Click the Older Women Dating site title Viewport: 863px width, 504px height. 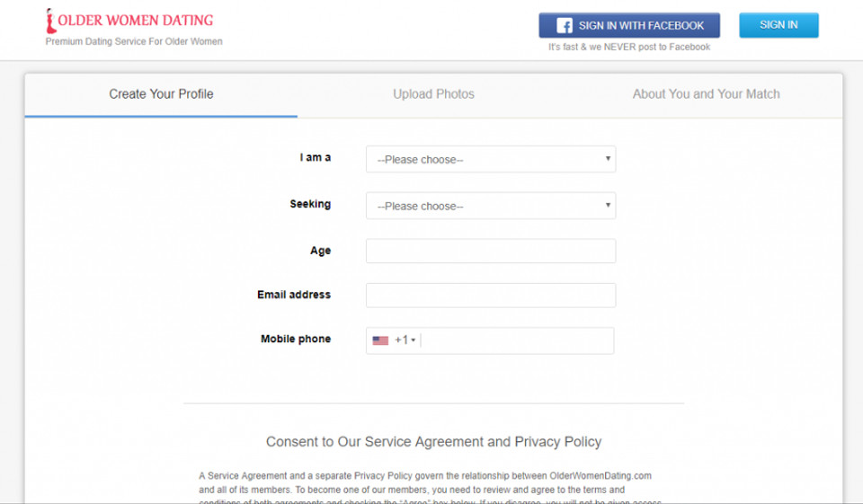(136, 20)
